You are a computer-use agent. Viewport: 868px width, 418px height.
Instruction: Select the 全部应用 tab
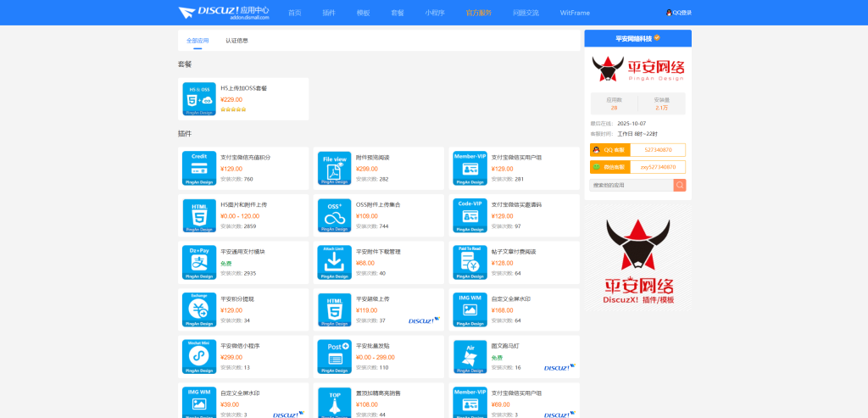(x=198, y=41)
